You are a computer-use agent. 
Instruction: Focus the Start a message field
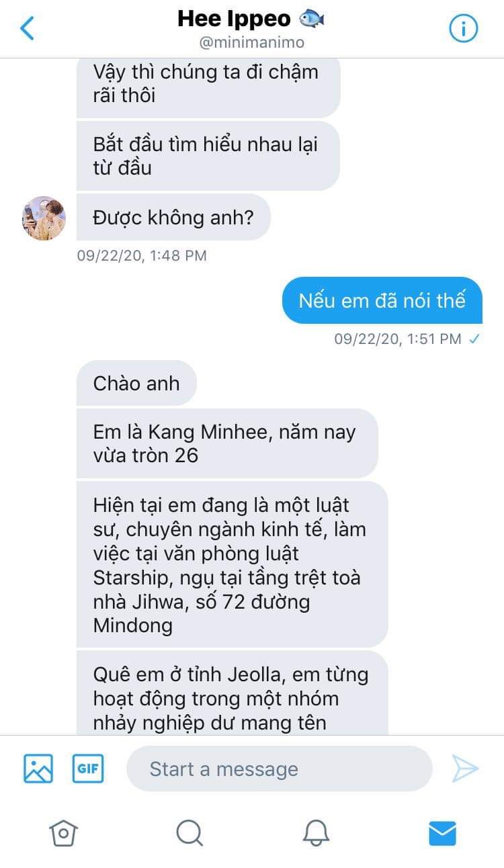point(280,769)
